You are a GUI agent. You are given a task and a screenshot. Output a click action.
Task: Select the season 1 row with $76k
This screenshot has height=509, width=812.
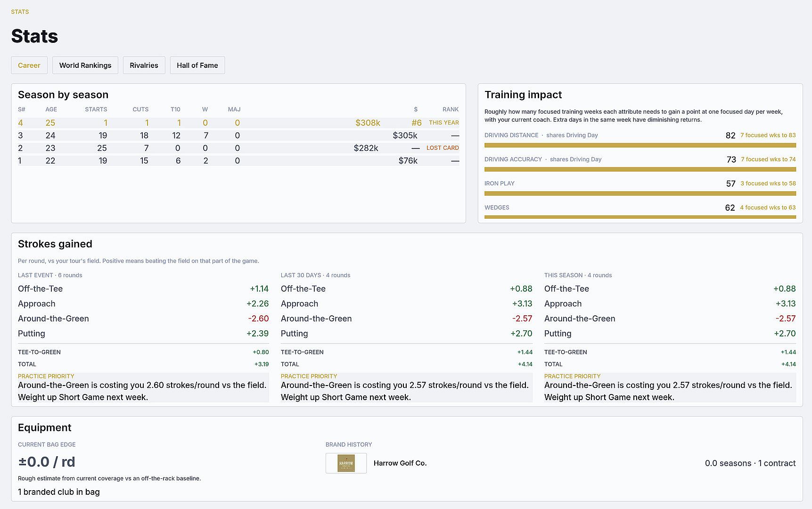pyautogui.click(x=238, y=161)
